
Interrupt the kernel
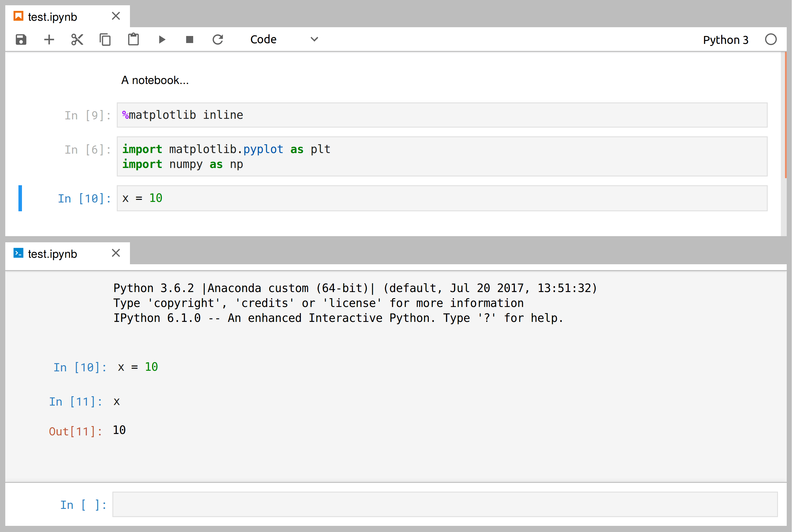(x=189, y=39)
